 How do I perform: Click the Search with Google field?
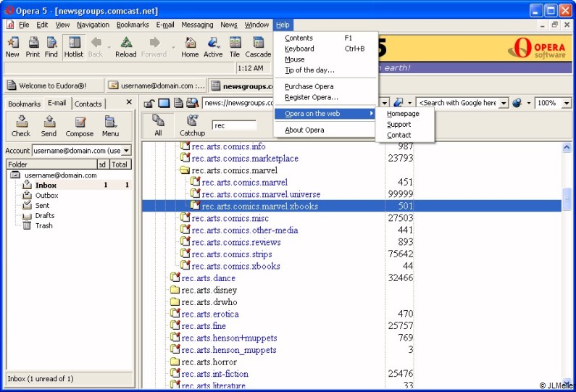458,103
